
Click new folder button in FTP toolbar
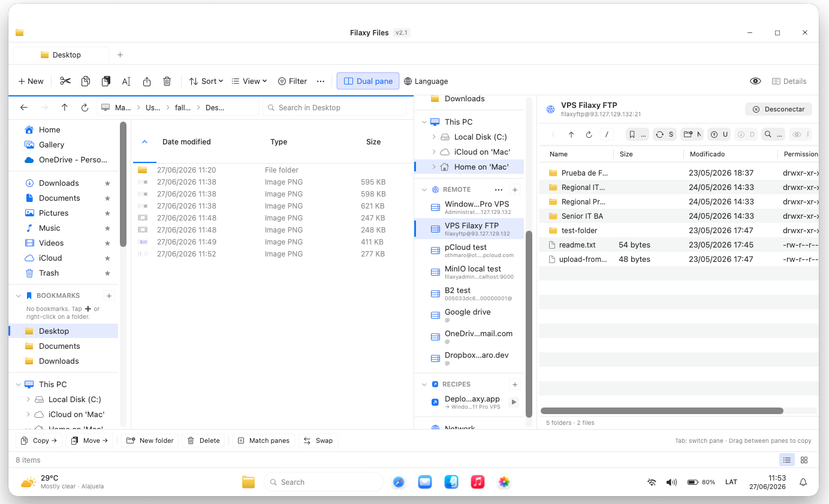pyautogui.click(x=692, y=135)
